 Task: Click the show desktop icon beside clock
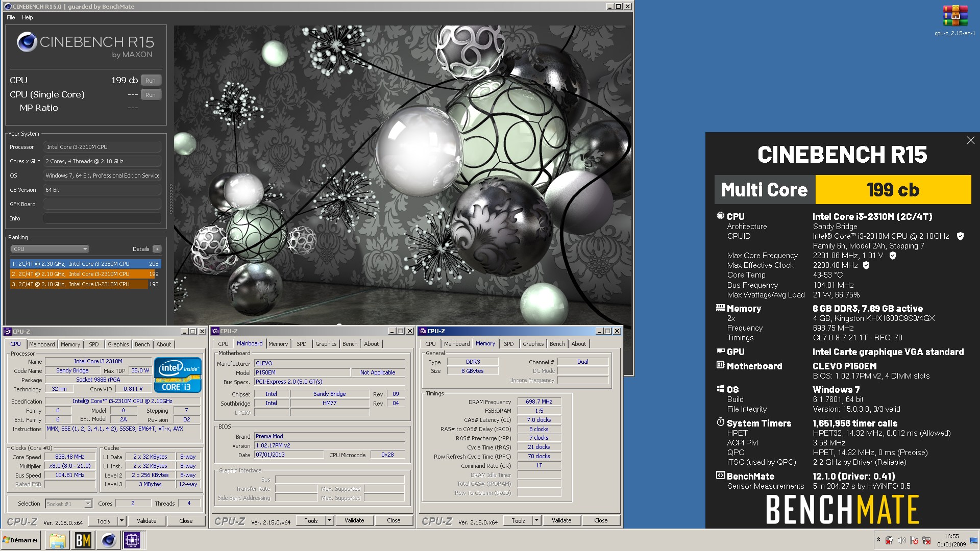[973, 540]
